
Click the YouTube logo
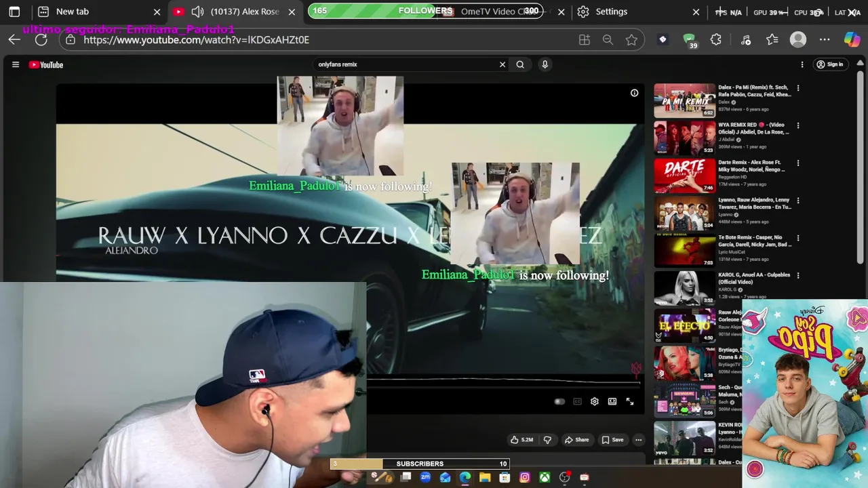click(x=46, y=64)
